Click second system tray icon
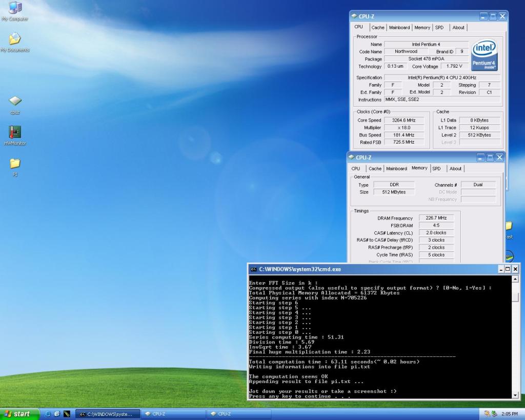Screen dimensions: 525x420 point(494,414)
